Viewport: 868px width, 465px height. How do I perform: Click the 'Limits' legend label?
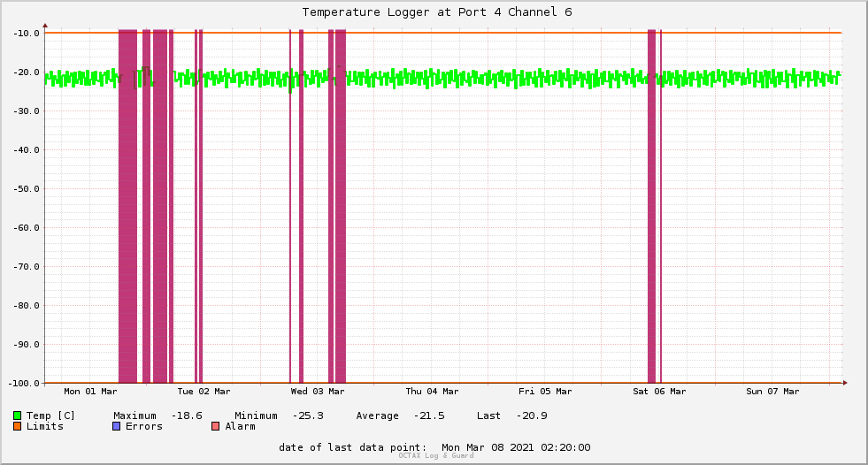pos(45,426)
